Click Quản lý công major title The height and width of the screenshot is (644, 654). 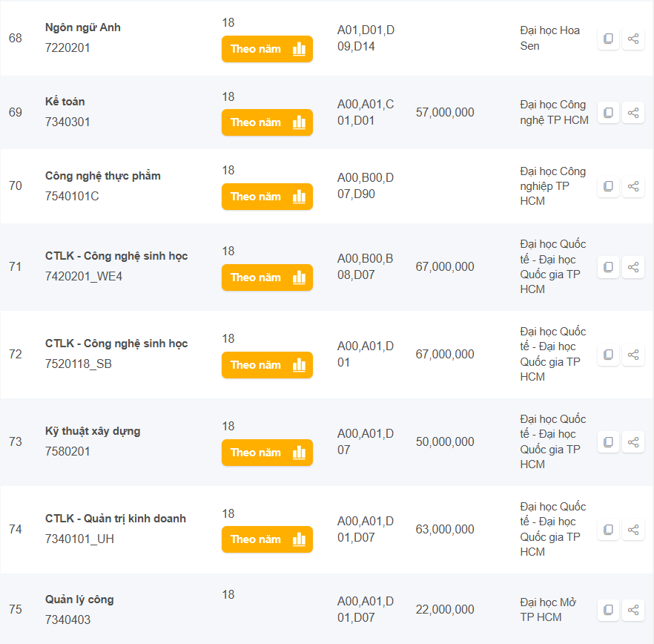click(x=79, y=599)
